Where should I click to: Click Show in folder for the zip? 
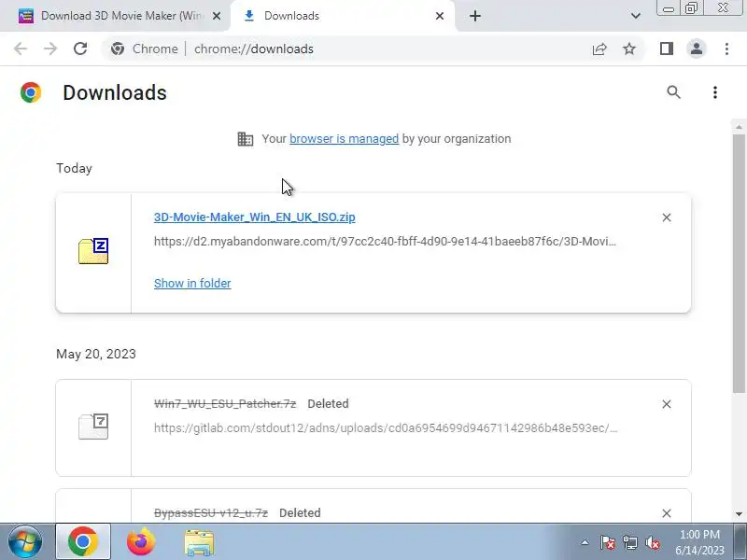pos(192,284)
